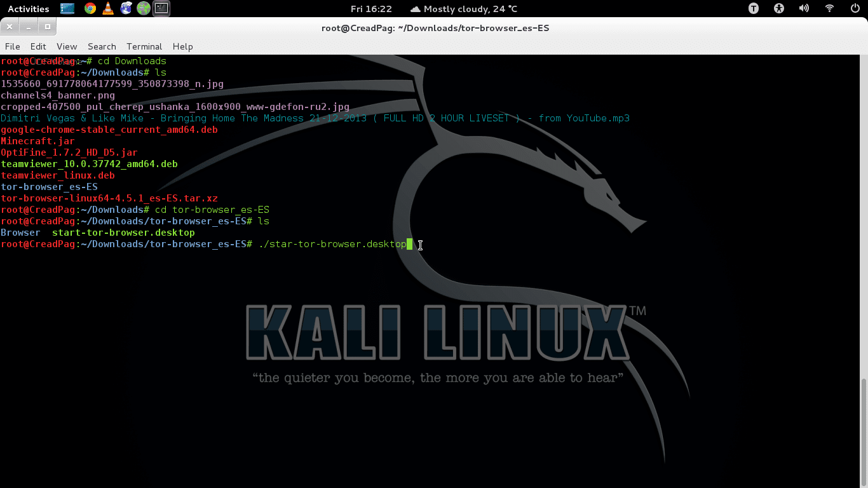Click the 1535660_691778064177599 jpg filename
Viewport: 868px width, 488px height.
click(x=112, y=84)
